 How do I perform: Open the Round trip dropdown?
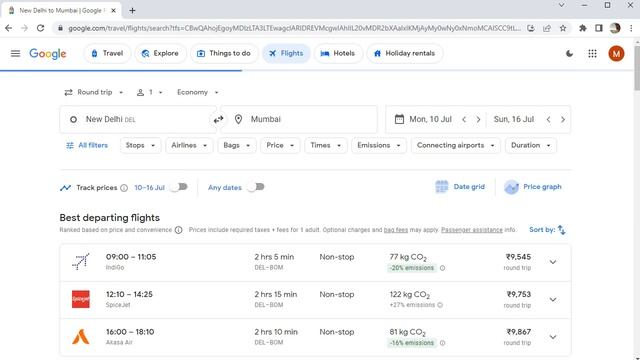pyautogui.click(x=94, y=93)
